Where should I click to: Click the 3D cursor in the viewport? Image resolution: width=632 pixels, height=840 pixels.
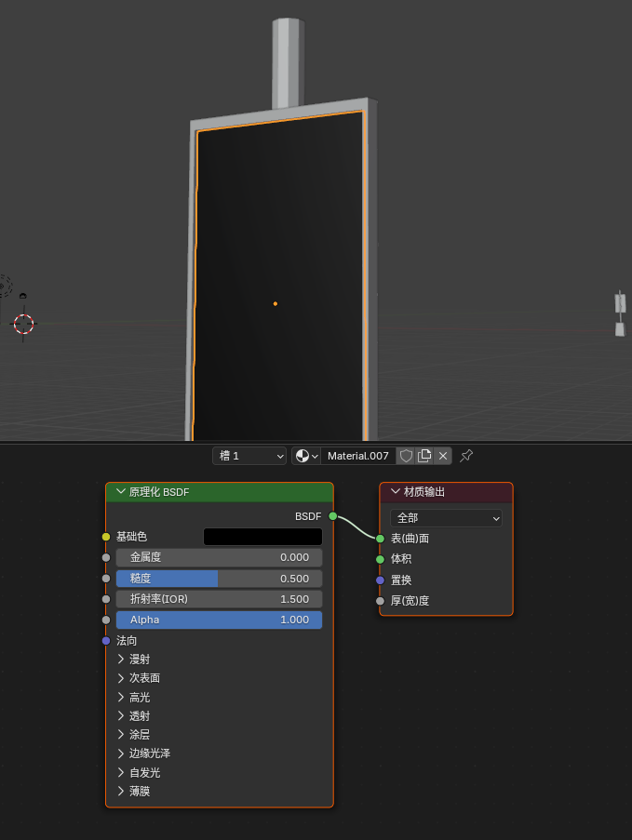[x=23, y=324]
